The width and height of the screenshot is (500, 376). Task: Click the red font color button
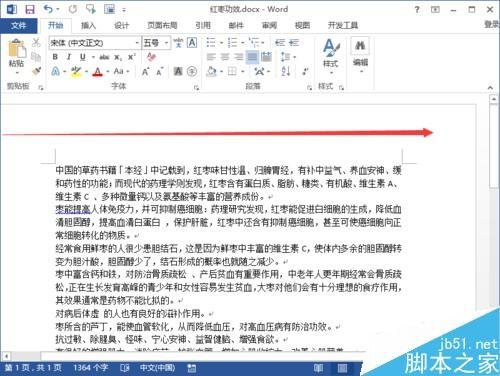97,71
